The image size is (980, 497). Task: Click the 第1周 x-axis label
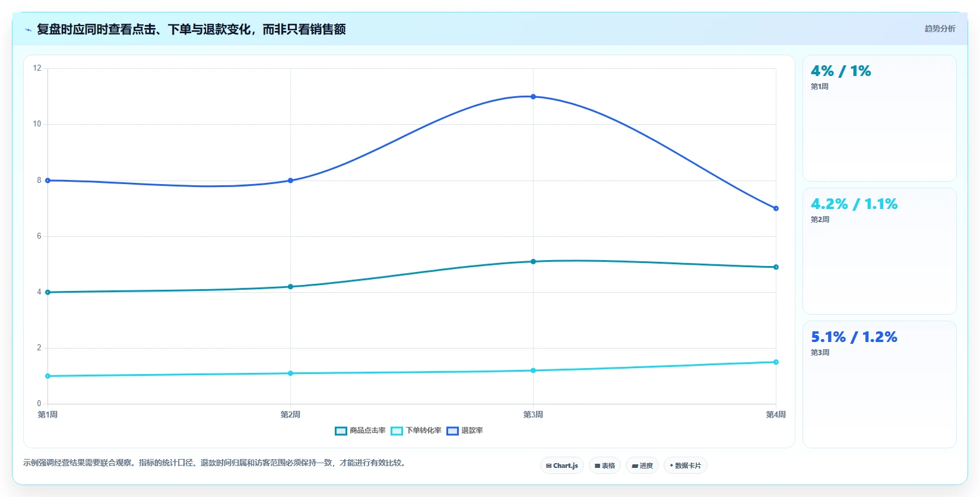click(47, 414)
